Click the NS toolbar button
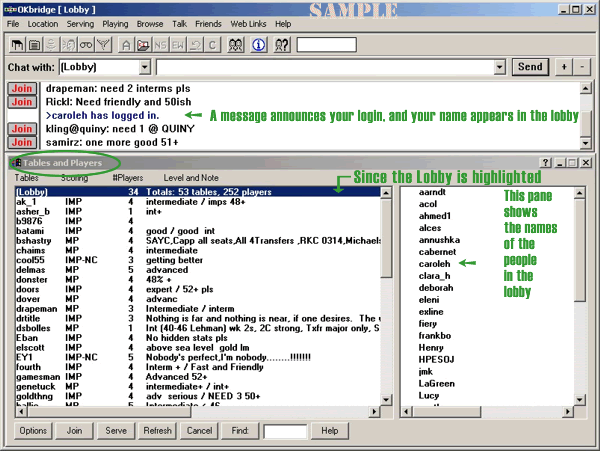 point(160,45)
